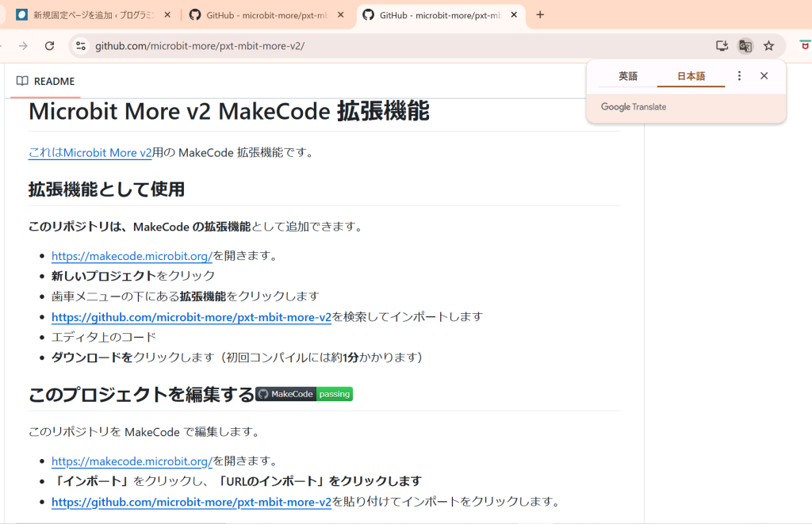Click the Google Translate icon in address bar

(x=745, y=46)
